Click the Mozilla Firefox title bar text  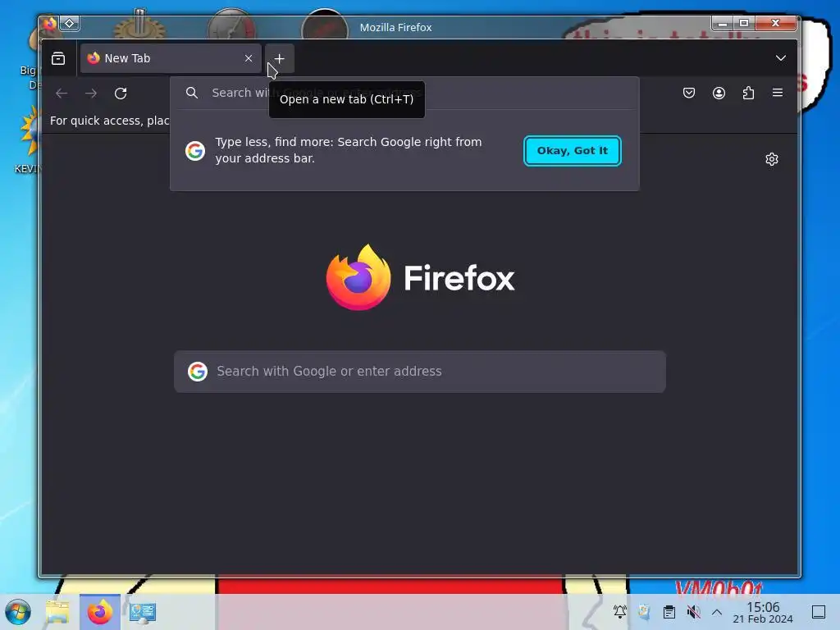(396, 27)
